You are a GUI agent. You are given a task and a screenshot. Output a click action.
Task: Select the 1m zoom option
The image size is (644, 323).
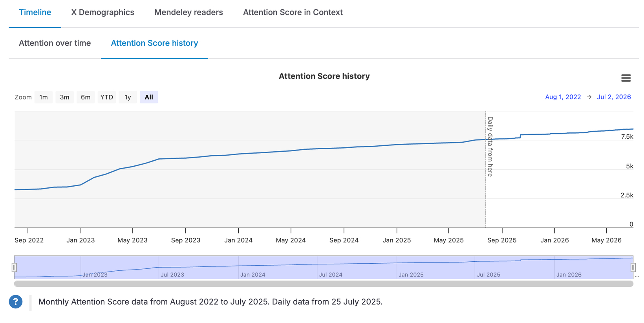[44, 97]
